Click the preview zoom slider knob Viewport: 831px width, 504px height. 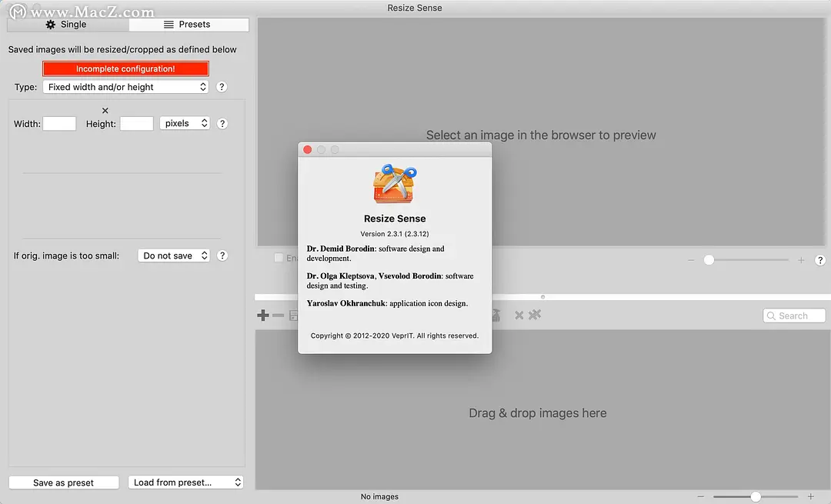point(709,259)
